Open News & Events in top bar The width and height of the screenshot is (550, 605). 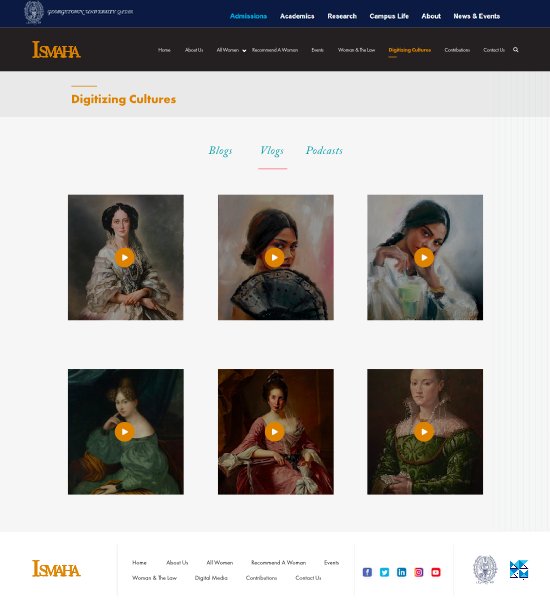coord(477,16)
